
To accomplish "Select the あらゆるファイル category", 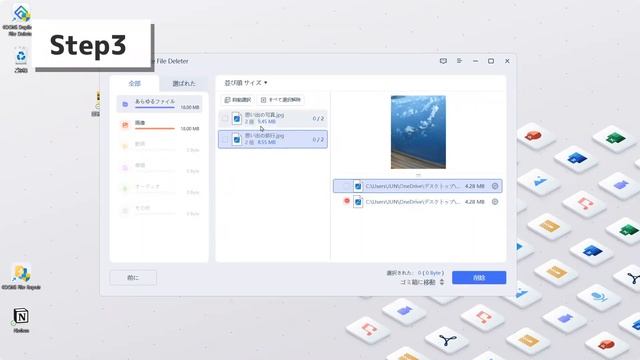I will point(159,104).
